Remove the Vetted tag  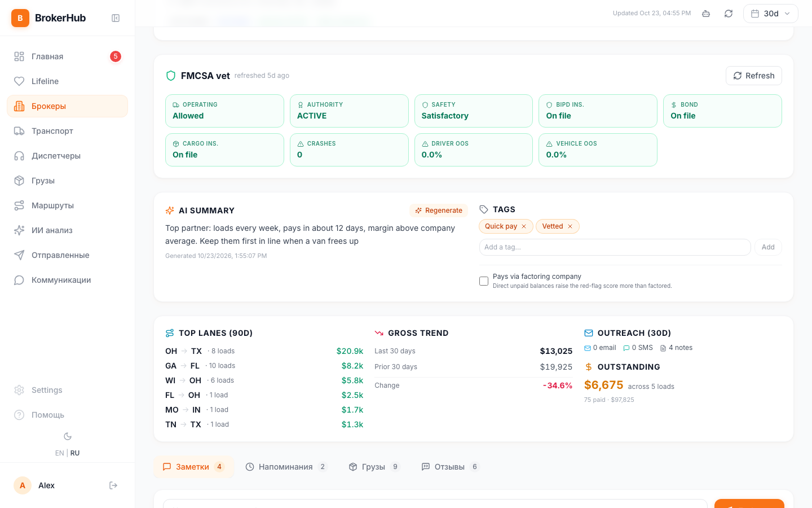pos(570,226)
